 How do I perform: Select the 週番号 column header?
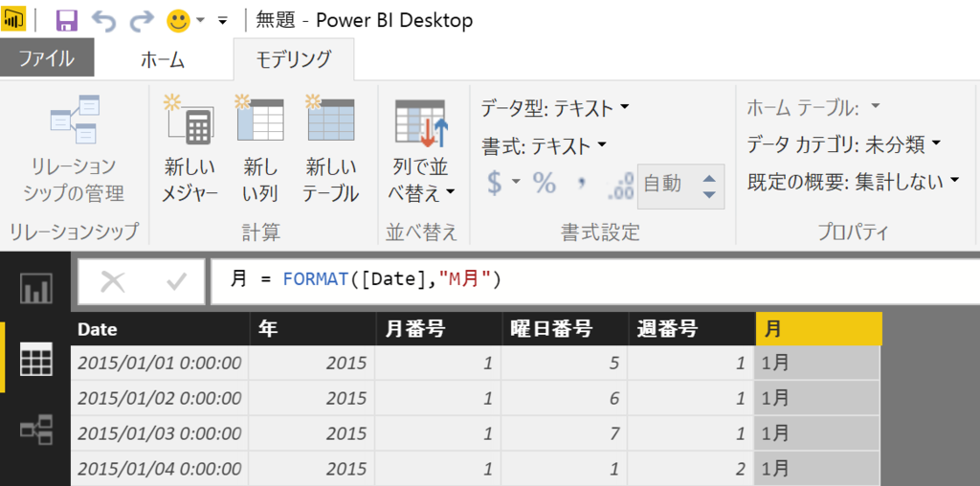click(692, 329)
